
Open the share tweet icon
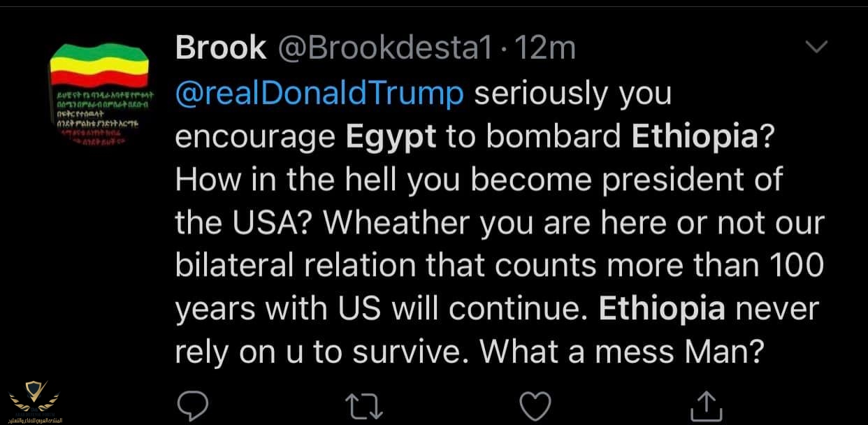point(705,405)
